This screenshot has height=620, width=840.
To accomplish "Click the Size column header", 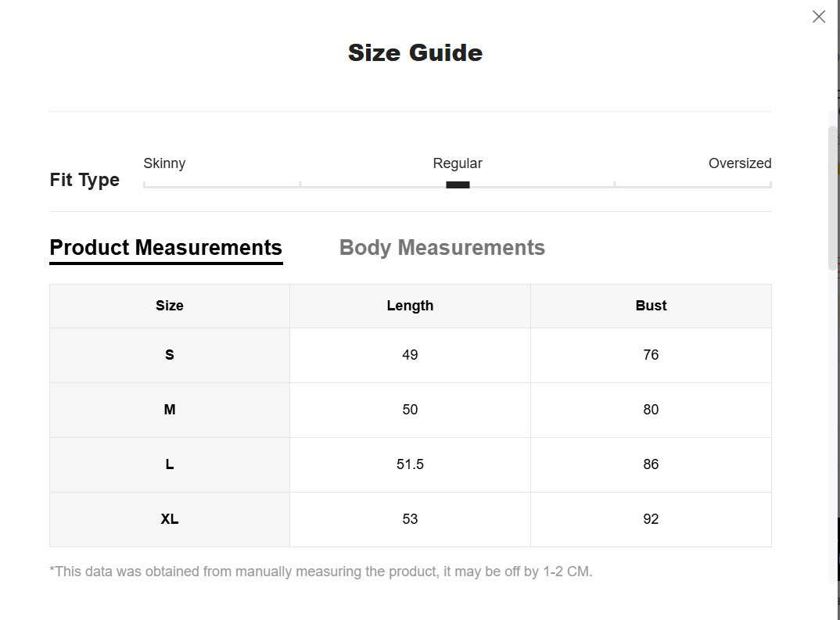I will click(169, 306).
